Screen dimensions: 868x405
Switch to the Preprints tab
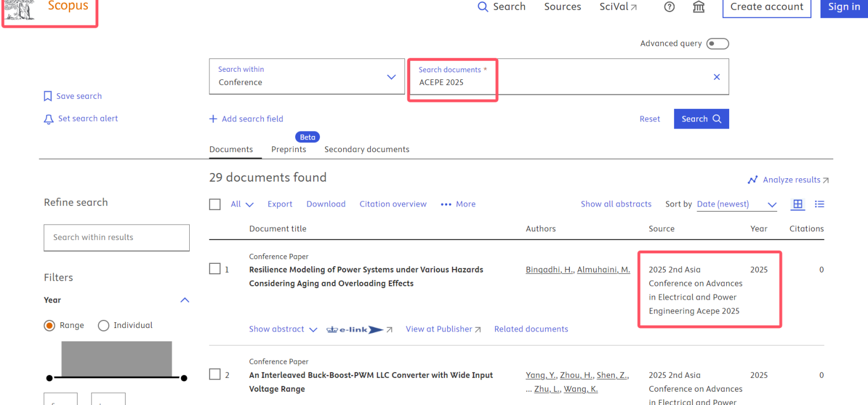point(289,149)
